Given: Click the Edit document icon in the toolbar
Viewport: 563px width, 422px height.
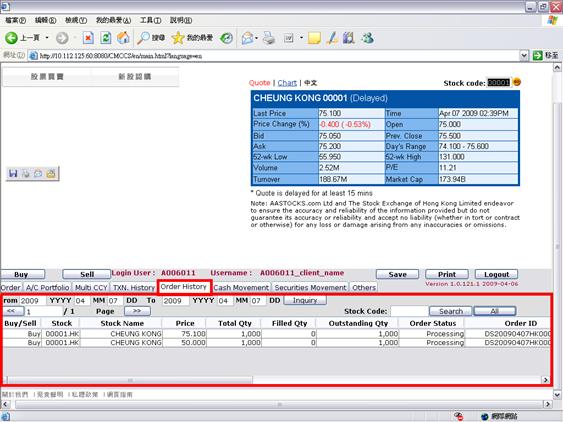Looking at the screenshot, I should pos(289,38).
